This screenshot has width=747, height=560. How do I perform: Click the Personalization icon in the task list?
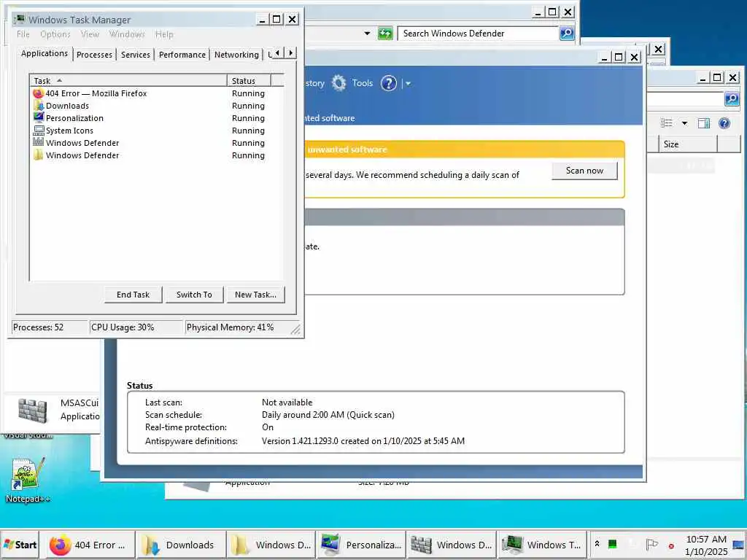coord(38,117)
